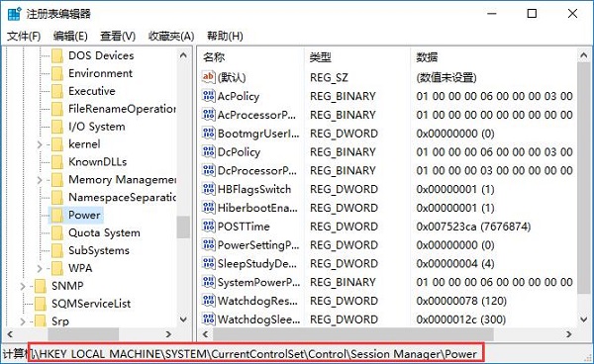Open the 文件(F) menu
Viewport: 594px width, 364px height.
24,36
